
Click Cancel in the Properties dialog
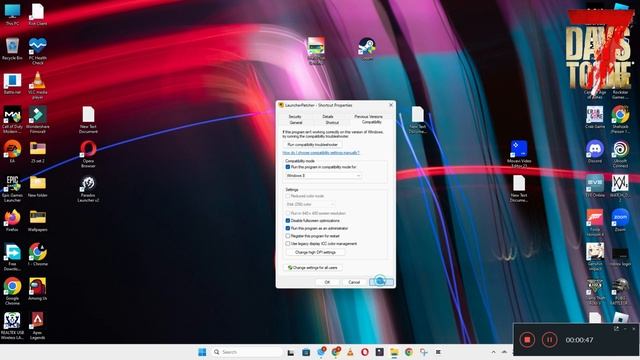click(x=354, y=282)
